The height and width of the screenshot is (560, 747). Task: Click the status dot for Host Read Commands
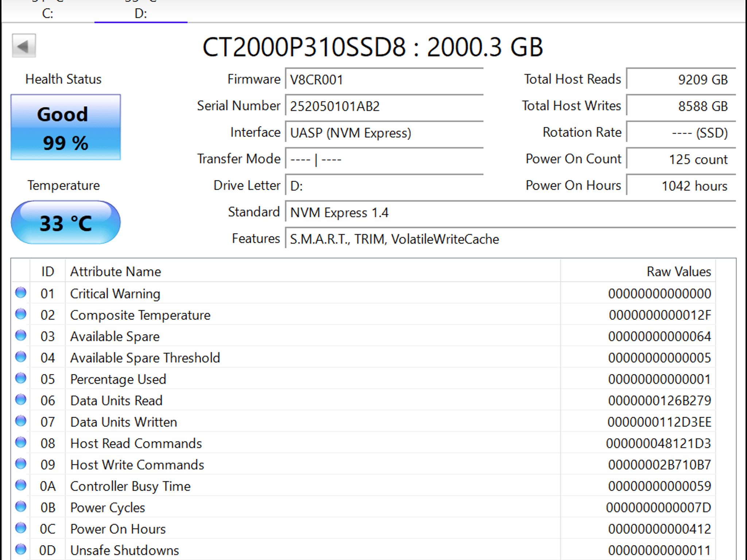click(21, 442)
